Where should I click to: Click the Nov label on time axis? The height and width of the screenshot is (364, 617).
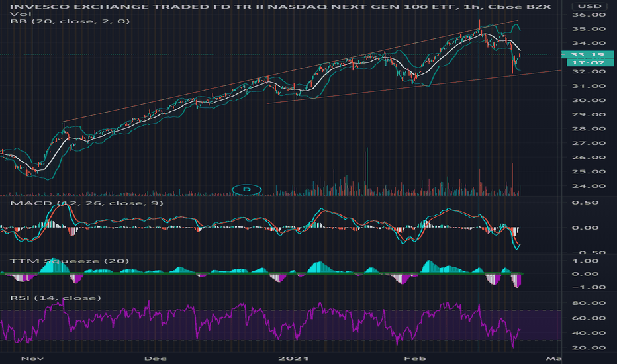pyautogui.click(x=32, y=359)
